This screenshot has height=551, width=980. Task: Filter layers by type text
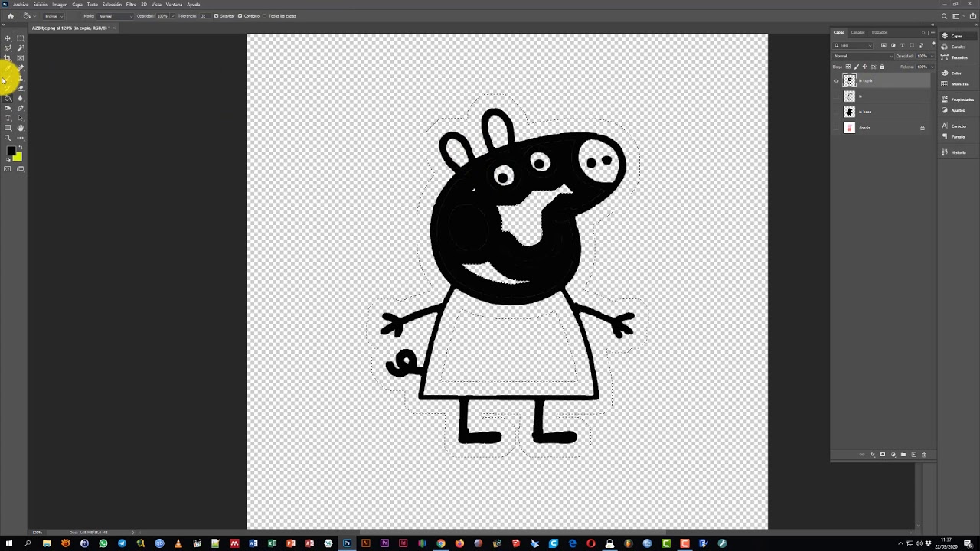point(903,45)
